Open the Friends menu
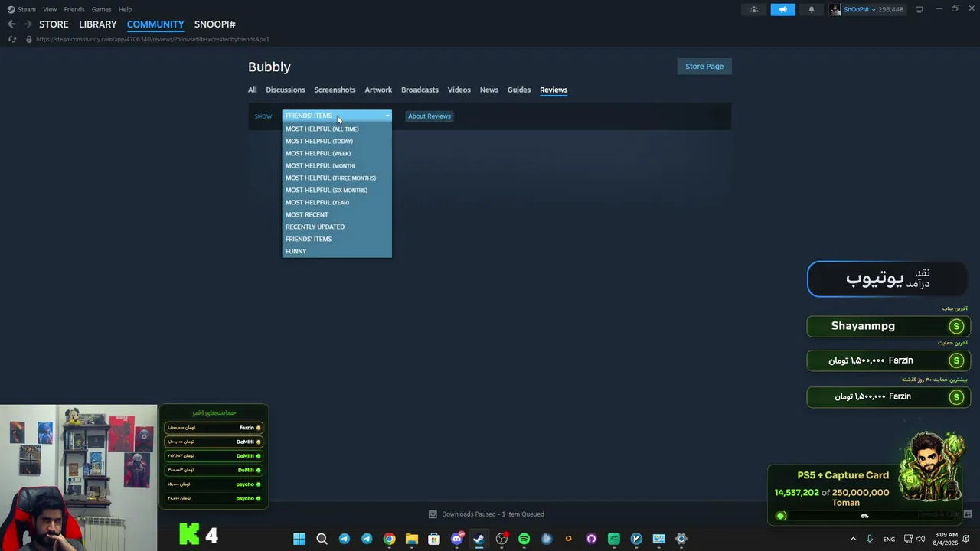980x551 pixels. [74, 9]
